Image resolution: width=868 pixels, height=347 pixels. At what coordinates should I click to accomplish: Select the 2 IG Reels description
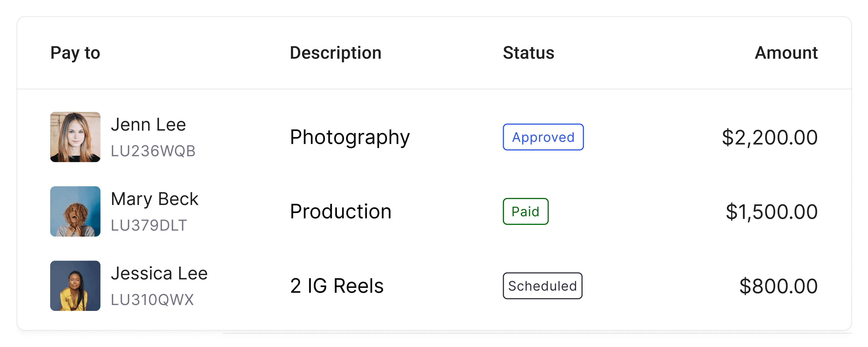(337, 286)
